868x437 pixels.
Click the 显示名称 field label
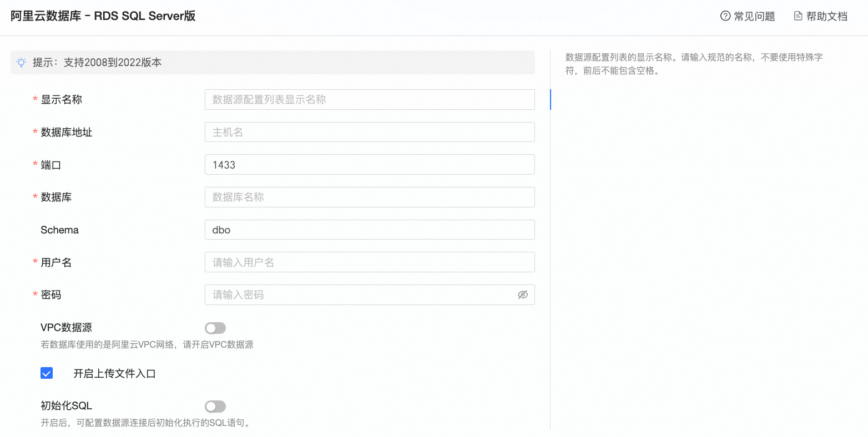pos(61,100)
